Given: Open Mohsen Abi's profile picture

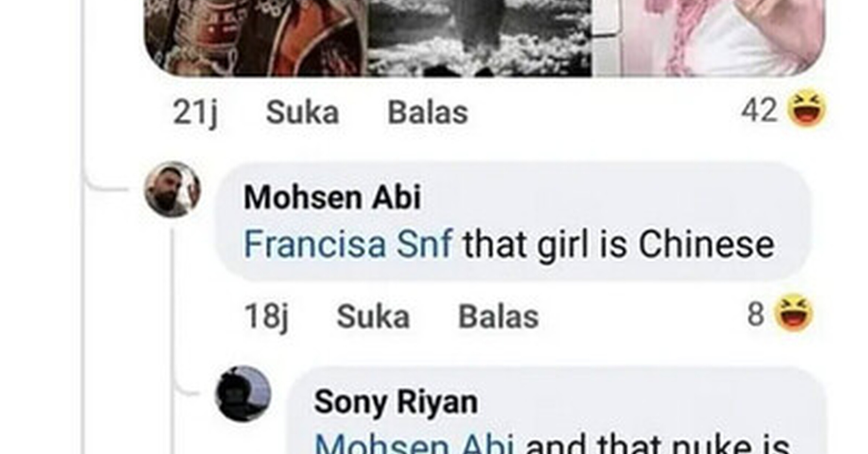Looking at the screenshot, I should point(172,190).
